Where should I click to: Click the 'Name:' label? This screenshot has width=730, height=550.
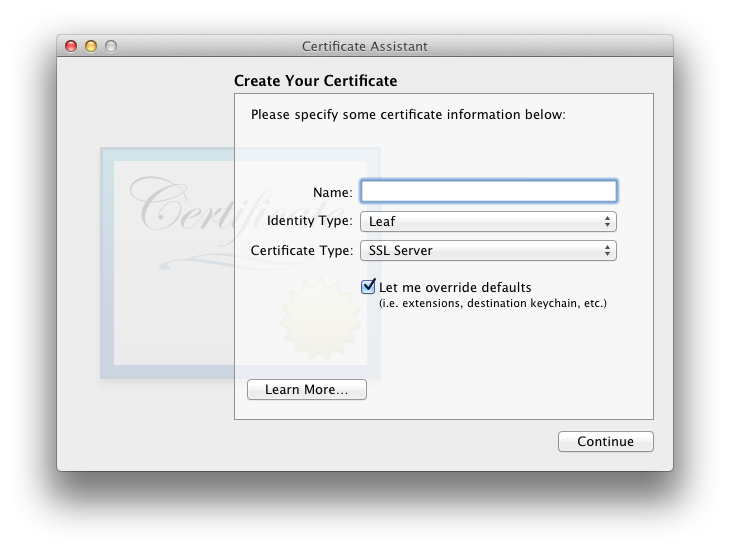[x=332, y=192]
